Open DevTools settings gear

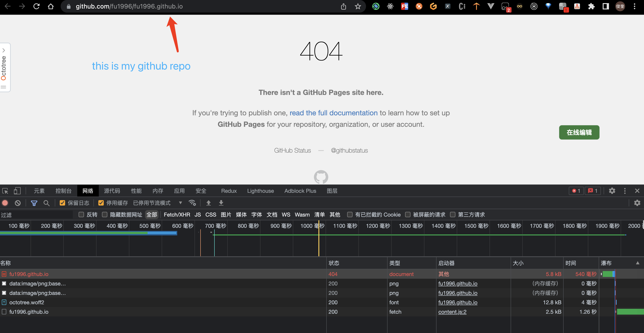coord(612,191)
